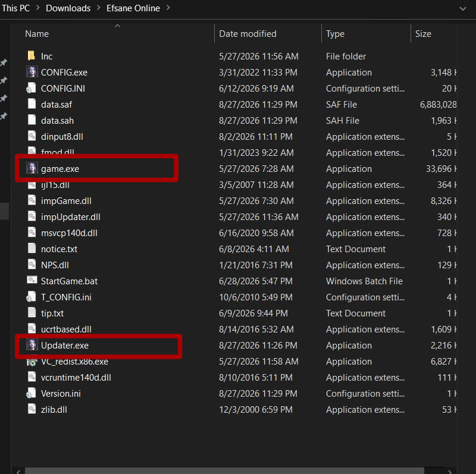Open address bar history dropdown

click(463, 9)
